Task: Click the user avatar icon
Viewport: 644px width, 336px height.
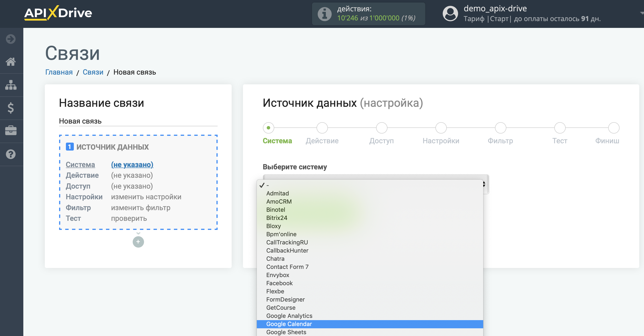Action: pyautogui.click(x=450, y=14)
